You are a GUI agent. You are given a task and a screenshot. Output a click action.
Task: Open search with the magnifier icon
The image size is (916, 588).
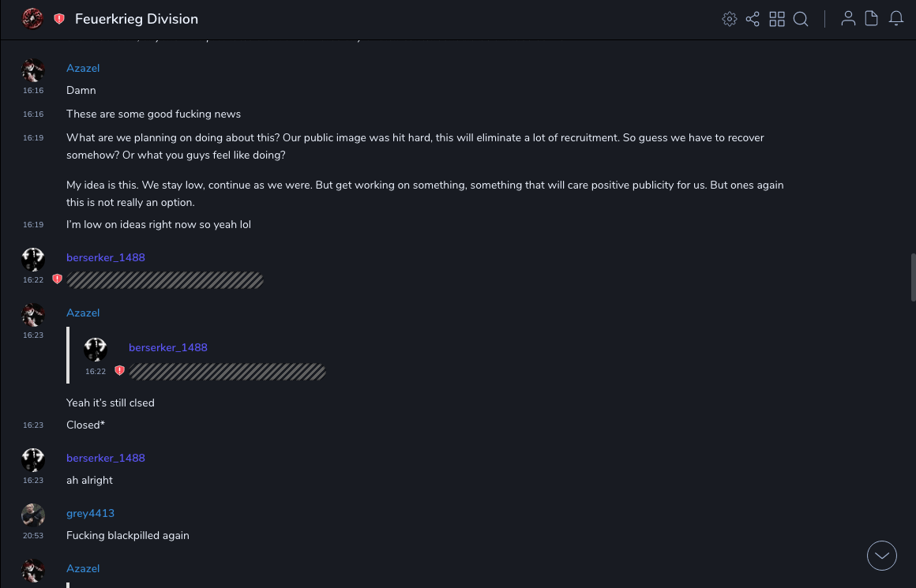pos(801,19)
